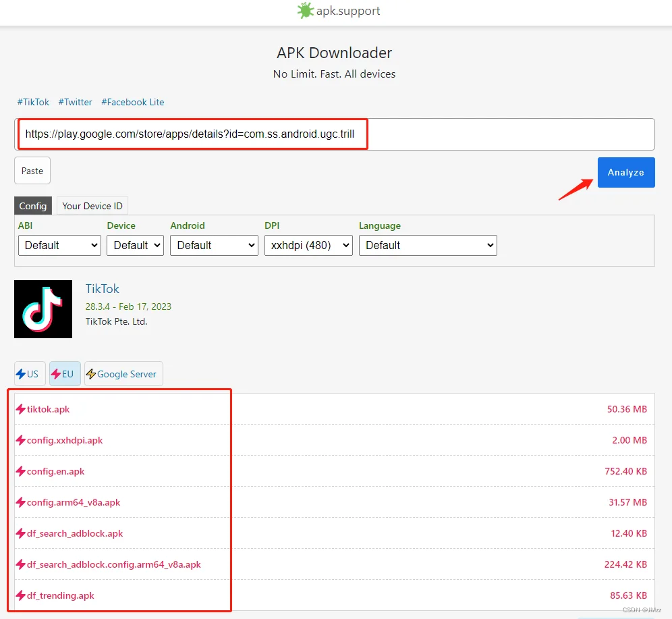Switch to the Config tab

point(33,206)
